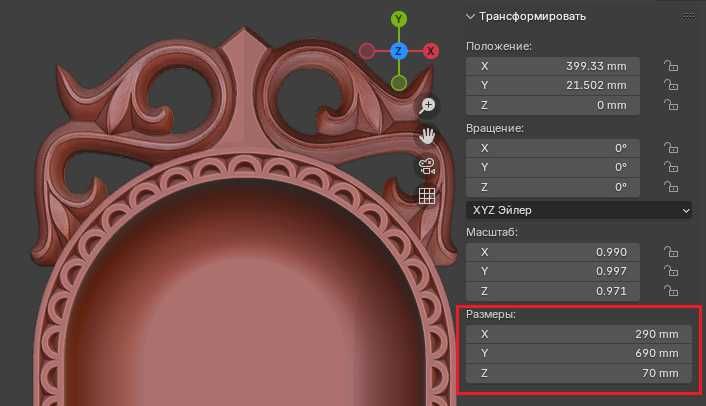
Task: Click the Положение X field 399.33 mm
Action: tap(552, 66)
